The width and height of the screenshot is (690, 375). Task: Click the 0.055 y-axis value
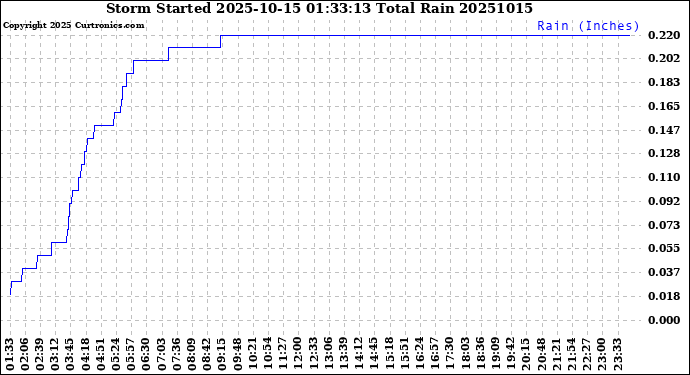point(664,248)
